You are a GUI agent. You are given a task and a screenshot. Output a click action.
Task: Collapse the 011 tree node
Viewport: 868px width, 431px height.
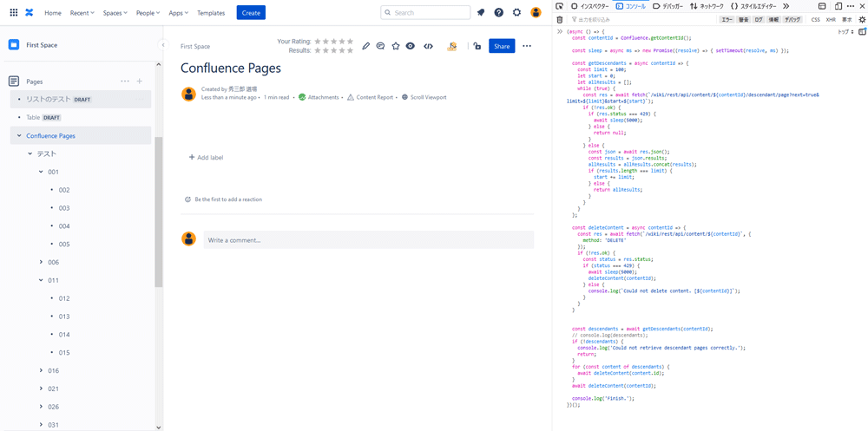(41, 280)
